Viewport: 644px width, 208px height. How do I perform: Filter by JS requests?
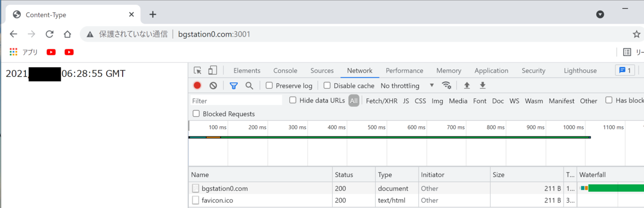pyautogui.click(x=406, y=101)
